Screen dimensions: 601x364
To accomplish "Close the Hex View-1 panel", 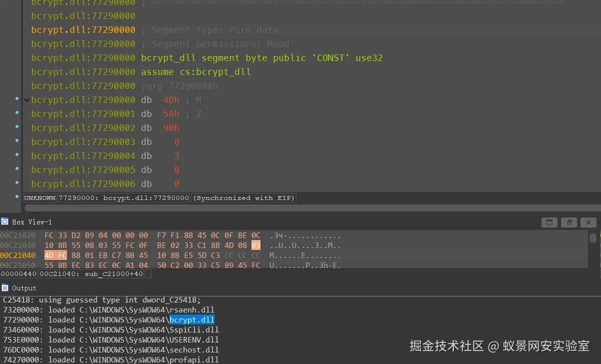I will coord(588,222).
